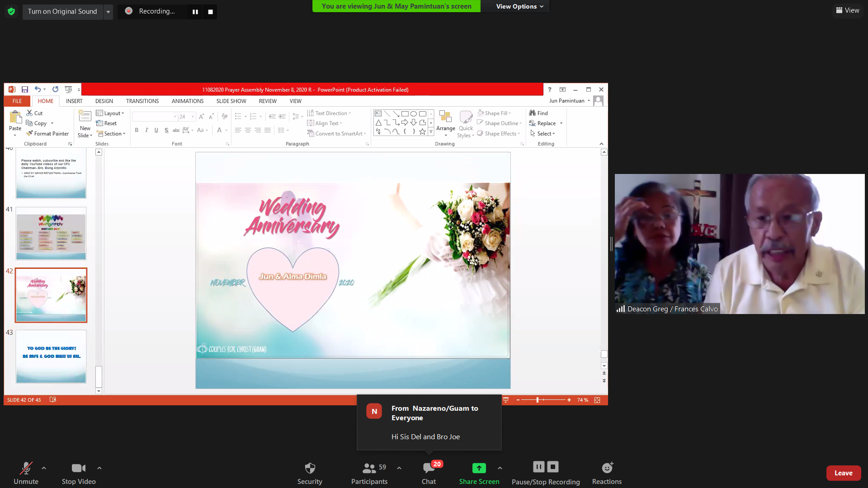Open the FILE tab
The height and width of the screenshot is (488, 868).
tap(17, 101)
